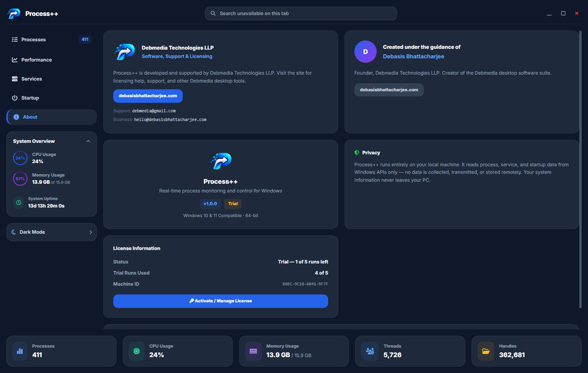Click the CPU chip icon in the footer
588x373 pixels.
137,351
